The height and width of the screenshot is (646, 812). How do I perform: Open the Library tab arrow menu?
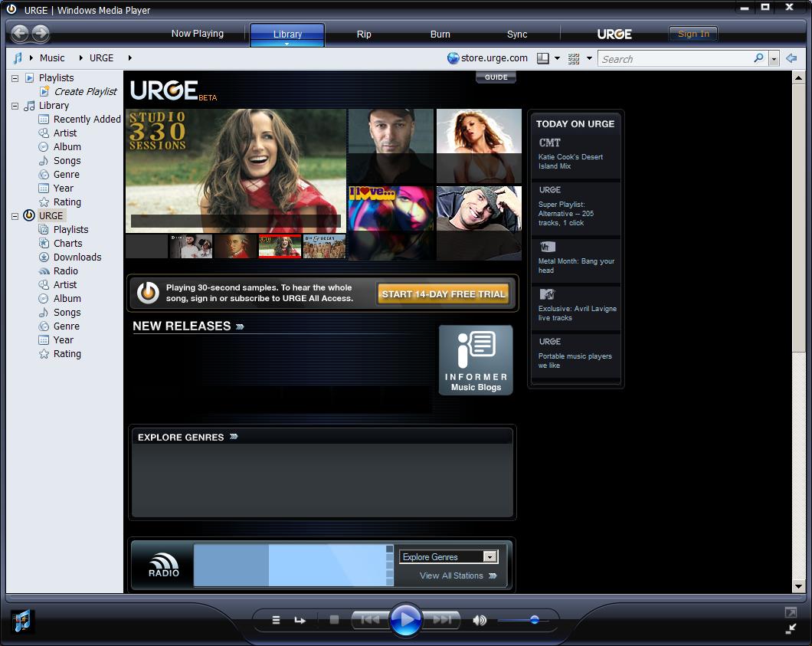tap(287, 44)
